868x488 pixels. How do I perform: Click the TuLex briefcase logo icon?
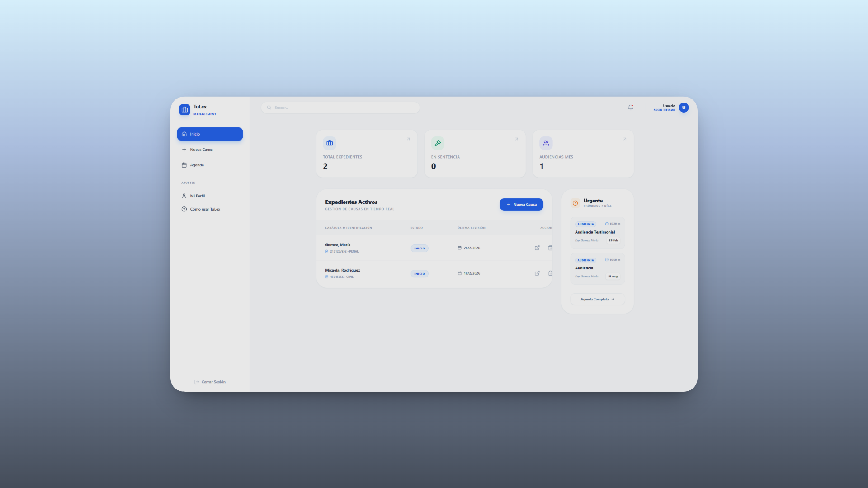coord(184,109)
